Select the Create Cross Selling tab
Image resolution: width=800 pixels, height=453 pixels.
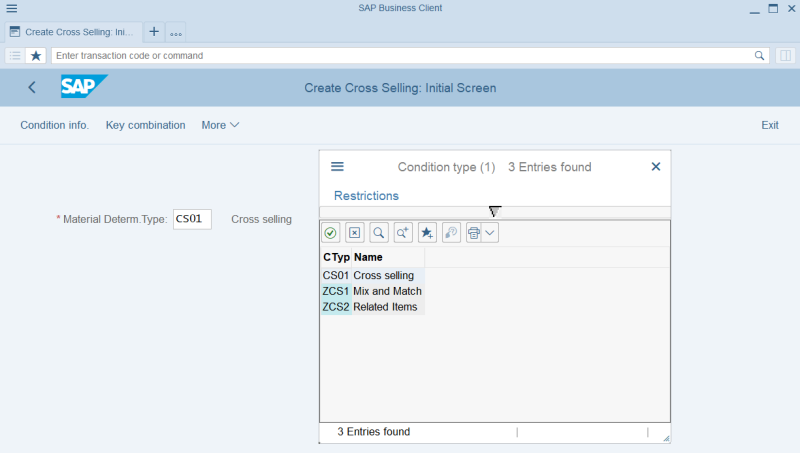[72, 32]
